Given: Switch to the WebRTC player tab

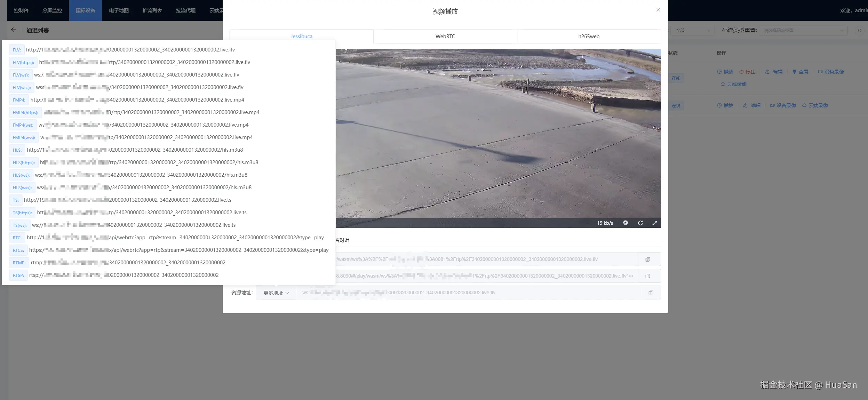Looking at the screenshot, I should coord(445,37).
